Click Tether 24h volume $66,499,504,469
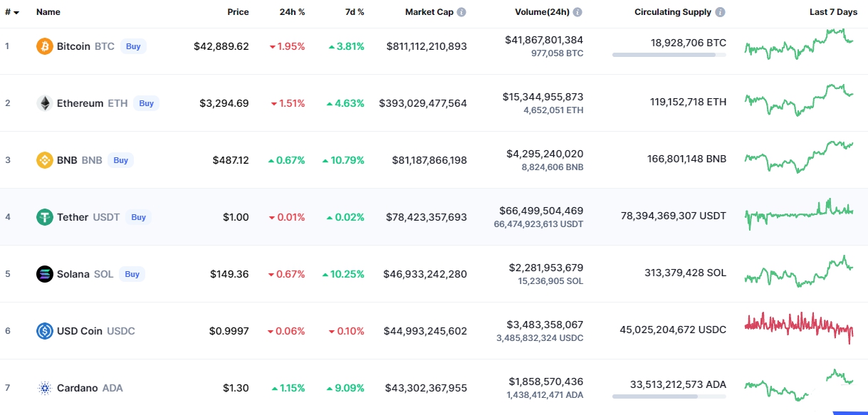Viewport: 868px width, 415px height. coord(541,211)
